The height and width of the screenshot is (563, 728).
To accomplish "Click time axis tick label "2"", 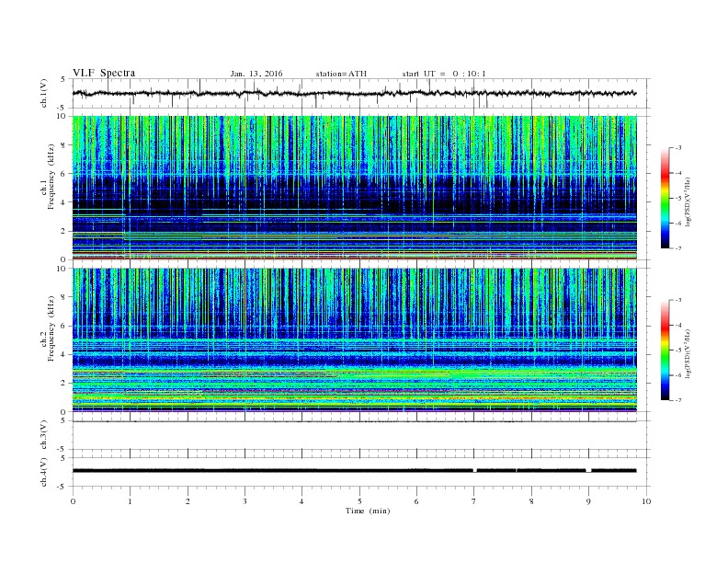I will [x=188, y=501].
